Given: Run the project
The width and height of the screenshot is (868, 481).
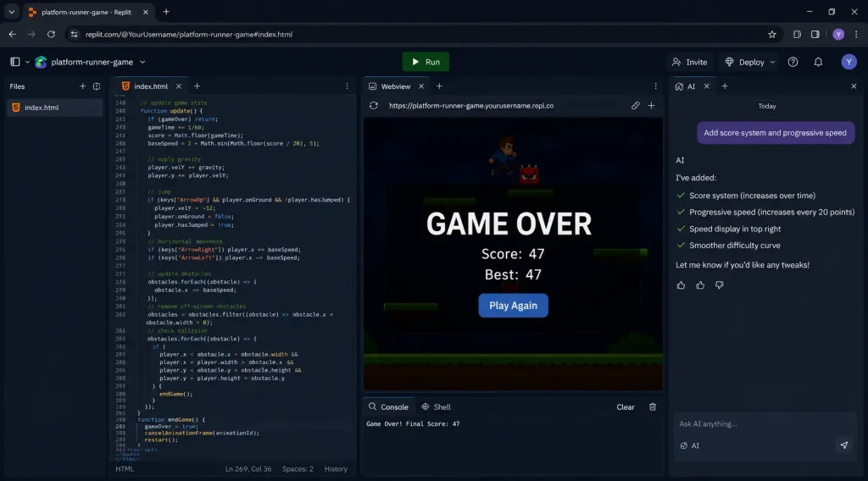Looking at the screenshot, I should tap(426, 62).
